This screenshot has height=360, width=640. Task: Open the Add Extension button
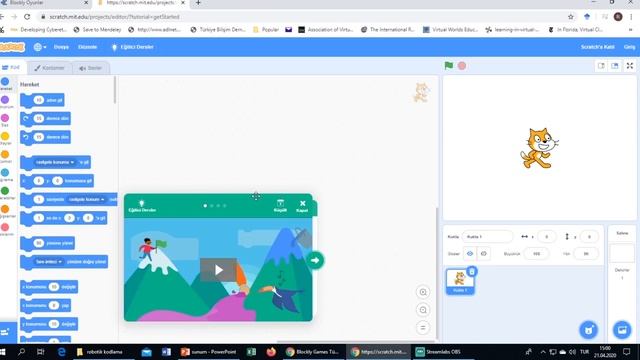(x=7, y=332)
